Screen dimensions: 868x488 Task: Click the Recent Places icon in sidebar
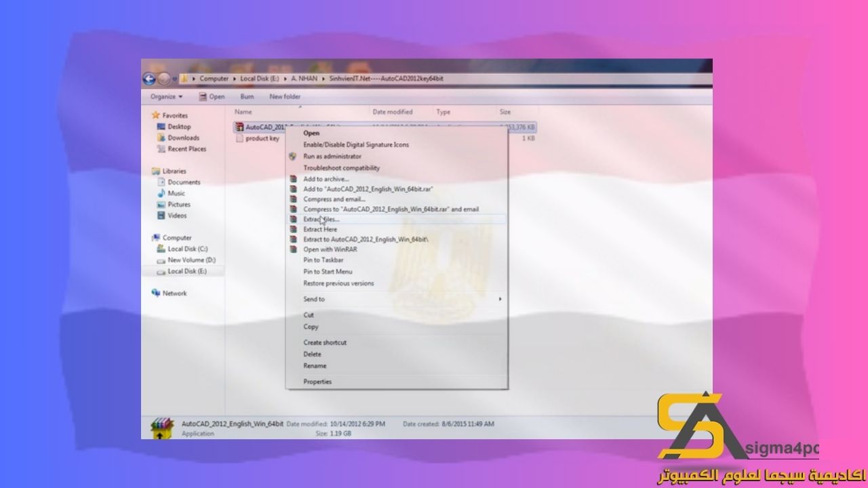(x=161, y=149)
